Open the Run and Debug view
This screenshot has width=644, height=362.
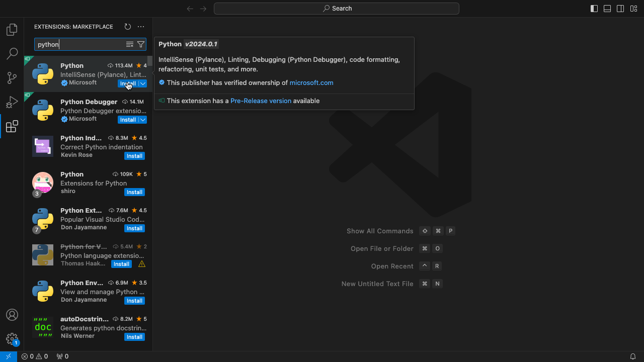pyautogui.click(x=12, y=102)
